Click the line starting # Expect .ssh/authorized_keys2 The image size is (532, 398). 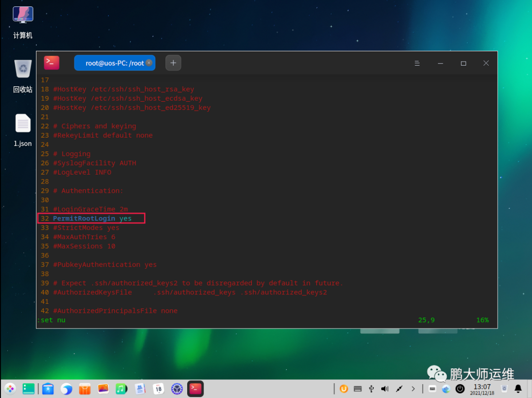coord(198,283)
